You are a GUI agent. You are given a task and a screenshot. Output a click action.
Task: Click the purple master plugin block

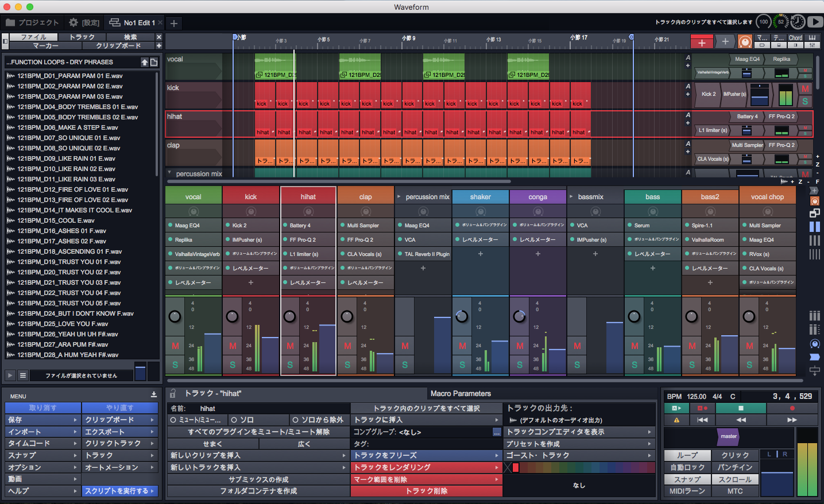click(729, 436)
